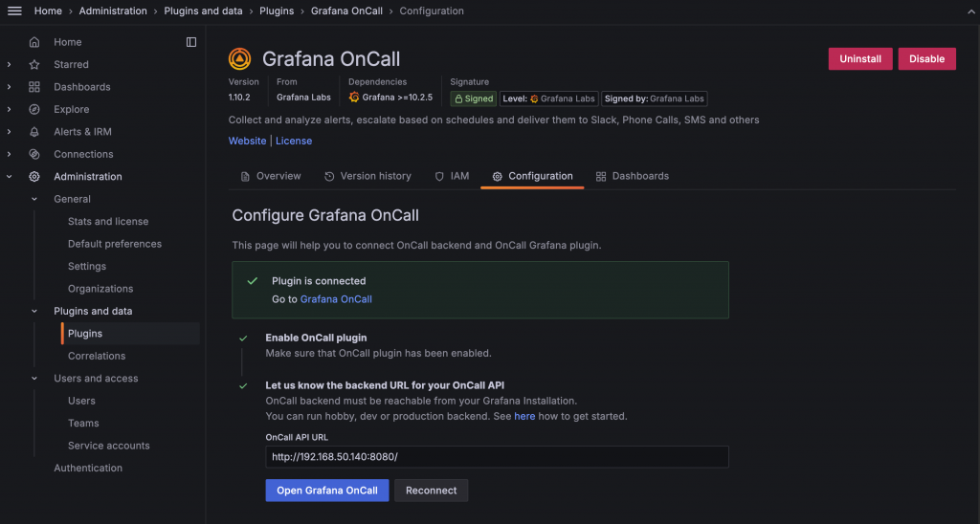Open Stats and license in sidebar

[108, 222]
